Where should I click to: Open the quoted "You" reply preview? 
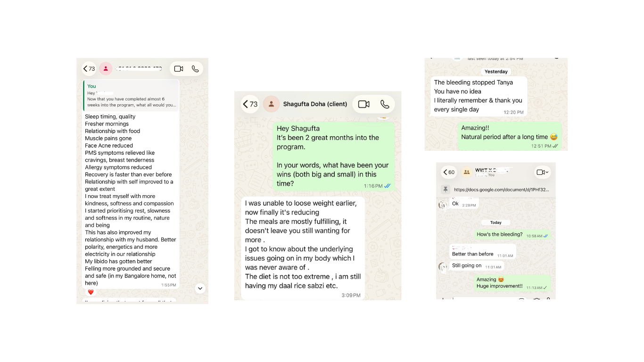(x=131, y=96)
